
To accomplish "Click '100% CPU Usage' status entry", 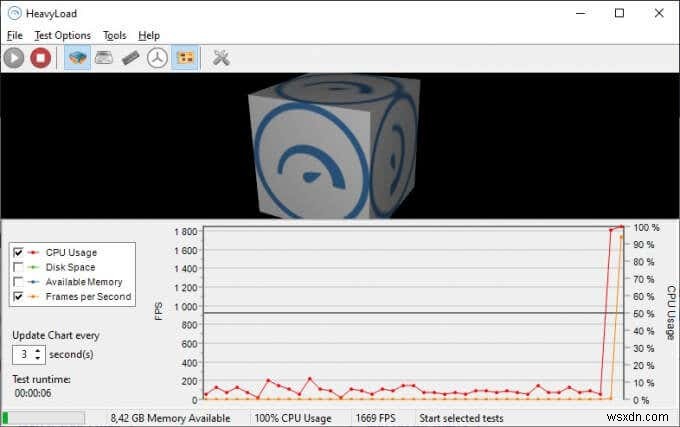I will (x=293, y=418).
